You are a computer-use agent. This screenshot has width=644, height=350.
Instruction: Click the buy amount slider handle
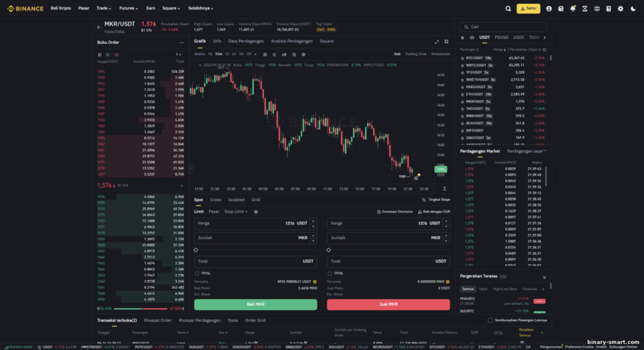[196, 250]
